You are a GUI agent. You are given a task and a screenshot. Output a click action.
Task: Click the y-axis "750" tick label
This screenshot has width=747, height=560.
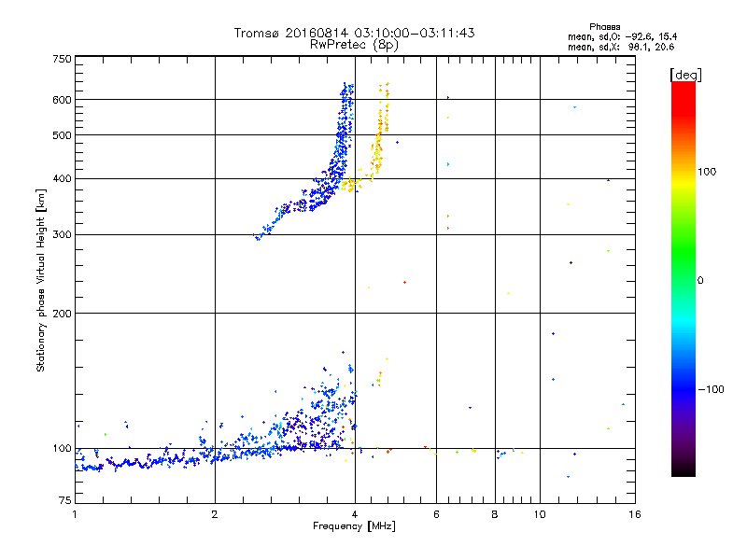point(63,59)
